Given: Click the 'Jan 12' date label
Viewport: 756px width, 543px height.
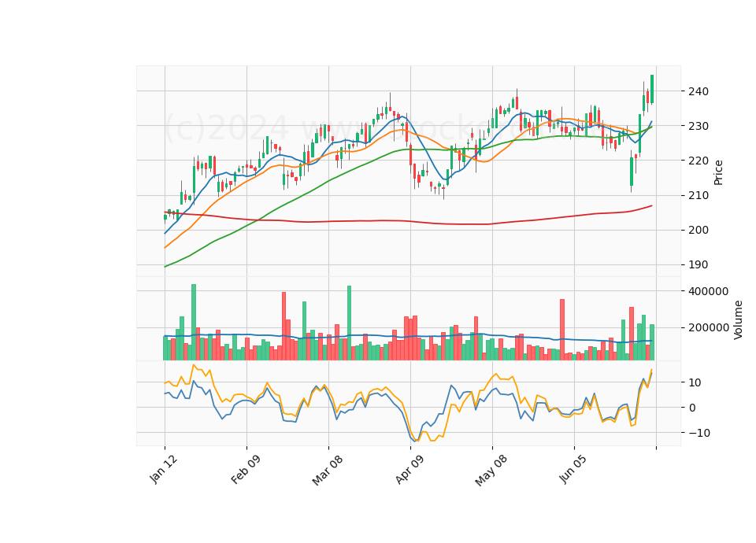Looking at the screenshot, I should pyautogui.click(x=164, y=470).
